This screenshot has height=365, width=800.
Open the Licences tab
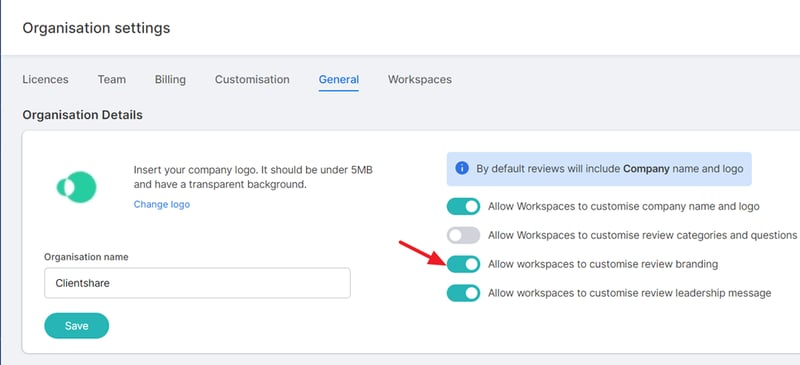pos(45,80)
